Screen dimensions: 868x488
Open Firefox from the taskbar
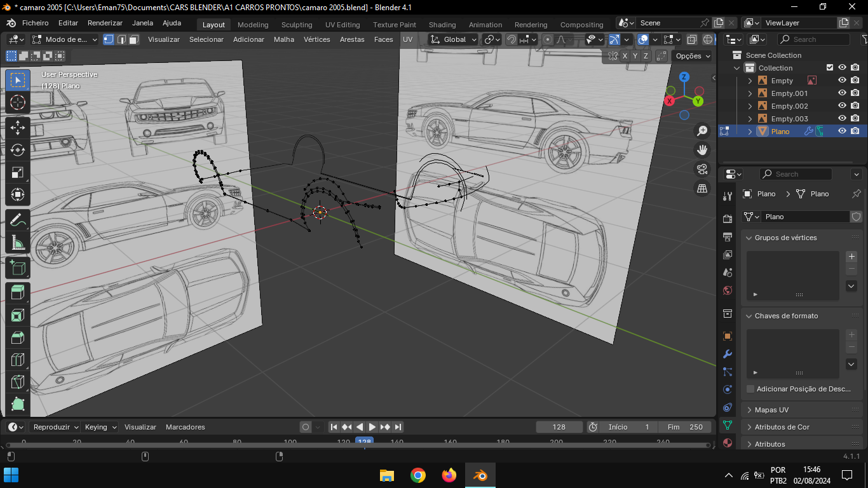click(x=449, y=475)
